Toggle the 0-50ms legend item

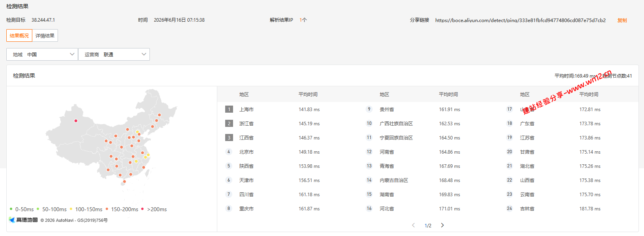coord(22,209)
